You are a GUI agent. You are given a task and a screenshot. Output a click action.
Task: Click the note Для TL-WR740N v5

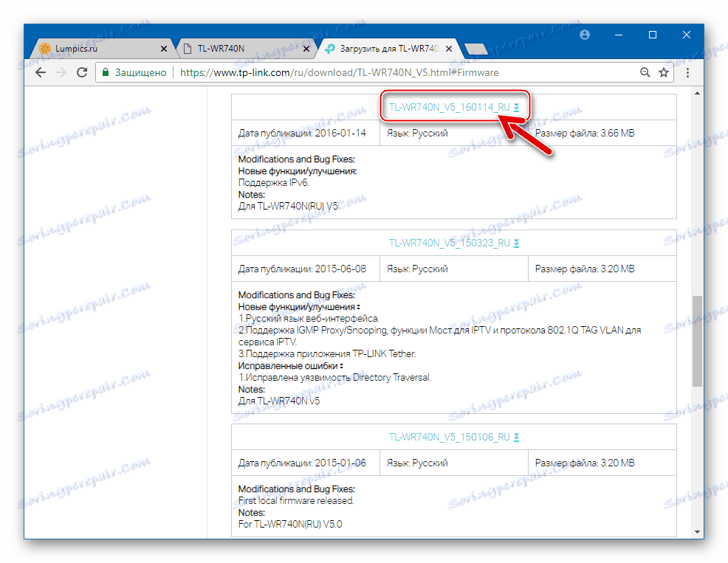click(x=279, y=401)
